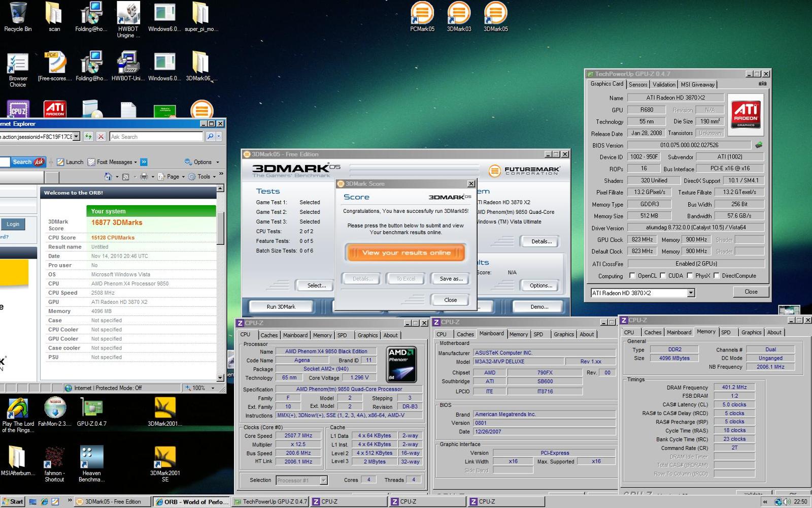Switch to the Validation tab in GPU-Z

point(664,85)
